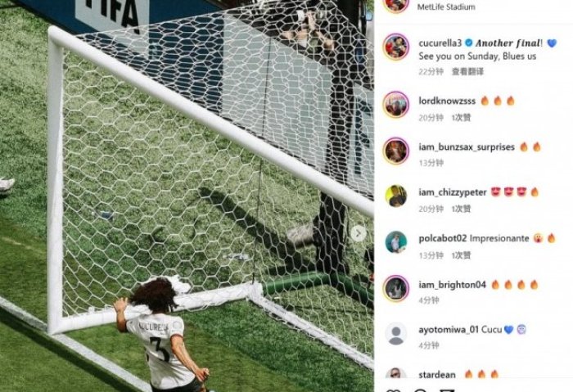
Task: Click the blue verified badge next to cucurella3
Action: click(x=468, y=43)
